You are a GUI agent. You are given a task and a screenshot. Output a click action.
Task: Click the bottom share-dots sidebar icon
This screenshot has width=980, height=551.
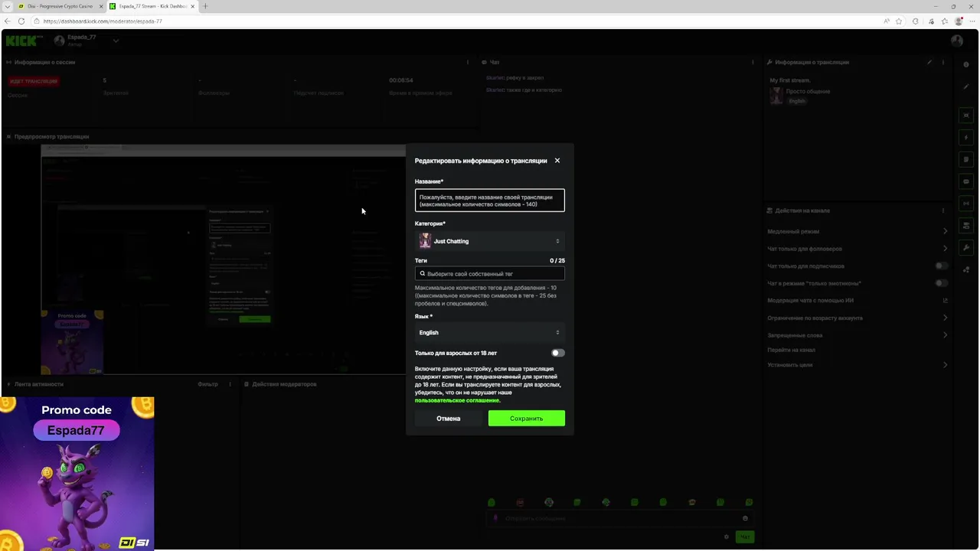[x=966, y=269]
